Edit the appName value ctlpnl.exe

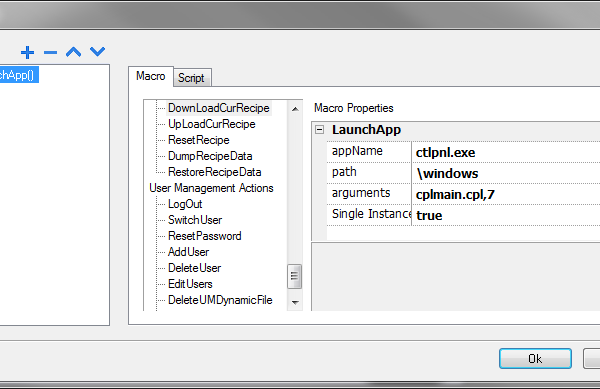[505, 152]
